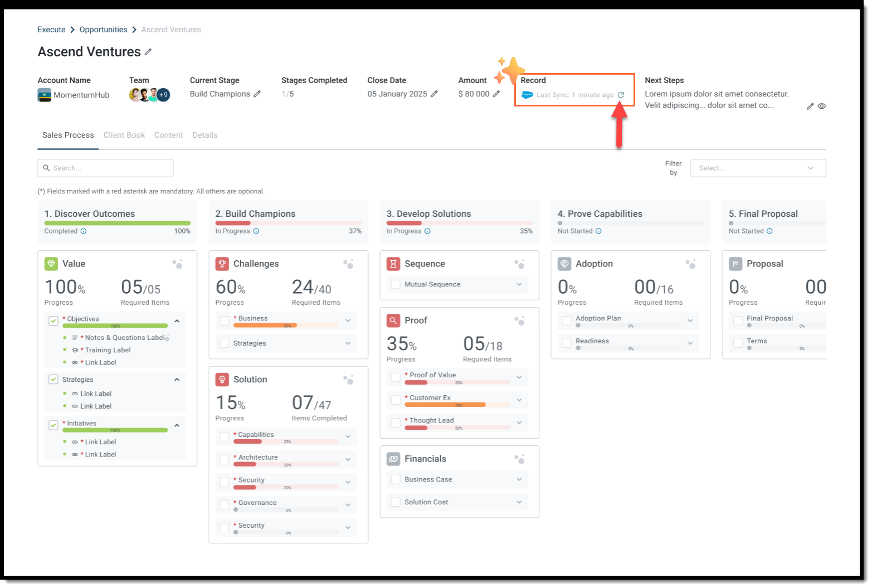Open the +9 team members badge
872x588 pixels.
[163, 95]
